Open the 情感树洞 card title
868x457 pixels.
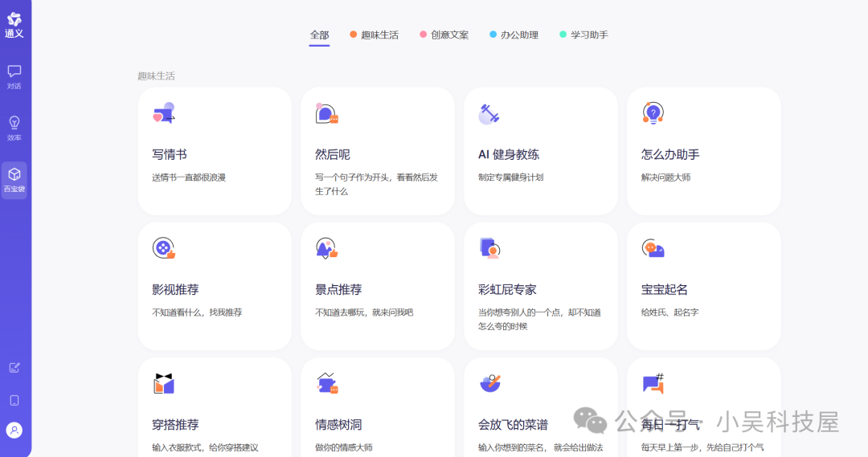tap(338, 424)
